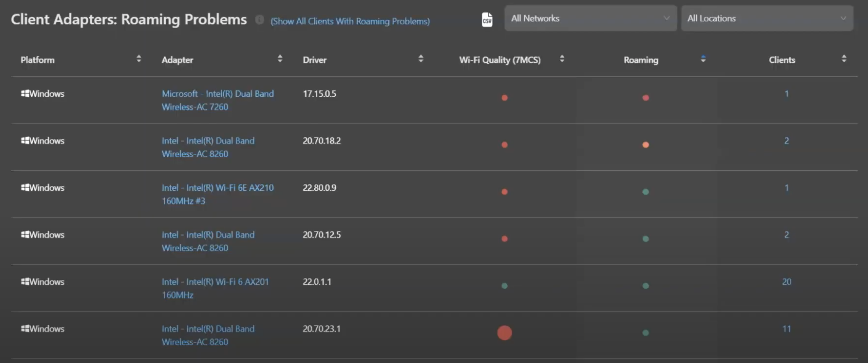The height and width of the screenshot is (363, 868).
Task: Click the red Wi-Fi Quality dot in first row
Action: tap(504, 98)
